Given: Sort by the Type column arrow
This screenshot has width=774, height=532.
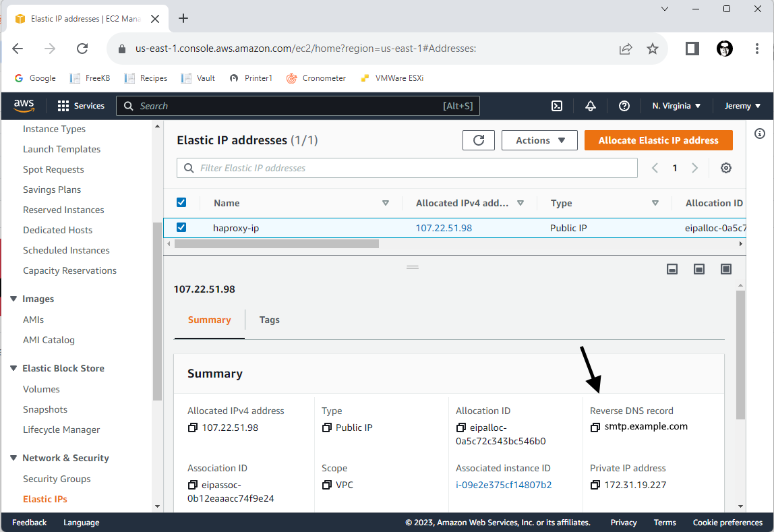Looking at the screenshot, I should point(655,203).
